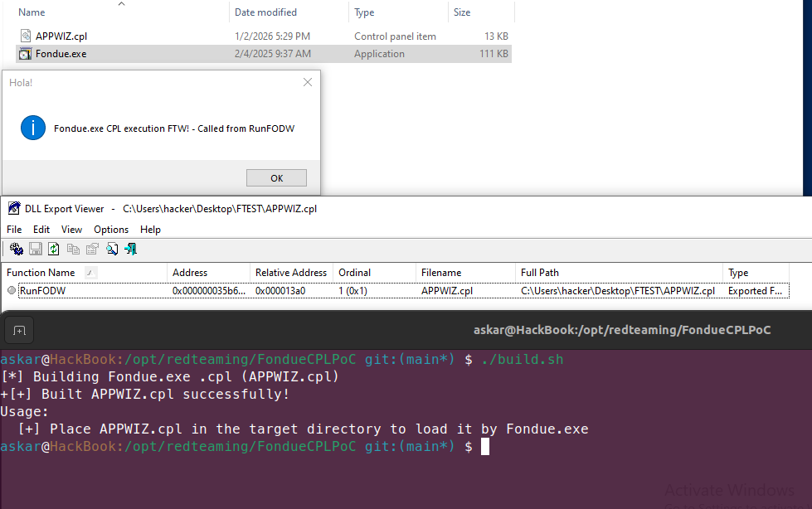Viewport: 812px width, 509px height.
Task: Click terminal title askar@HackBook path
Action: pos(622,331)
